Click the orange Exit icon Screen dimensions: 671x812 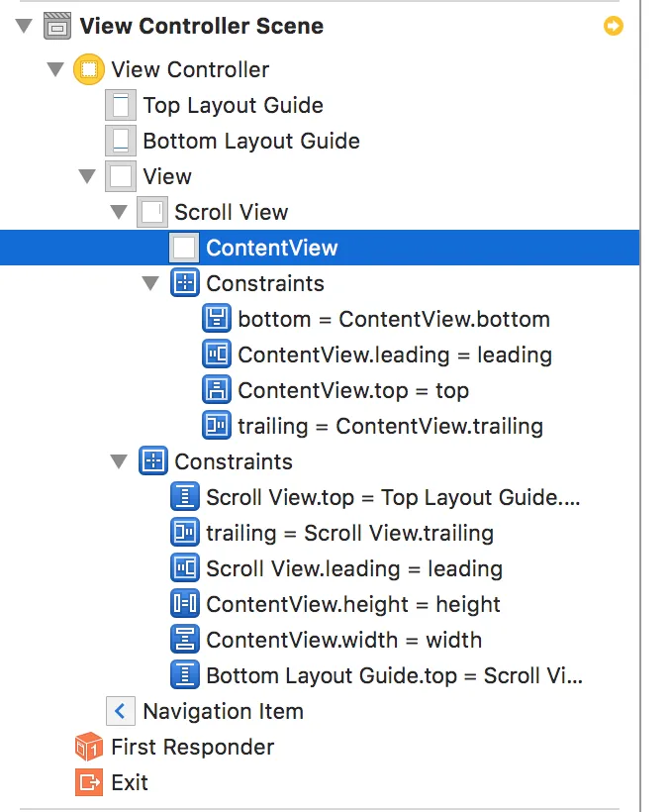tap(89, 782)
